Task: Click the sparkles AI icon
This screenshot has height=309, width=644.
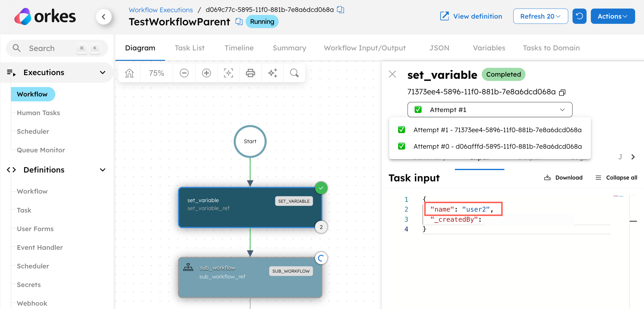Action: (x=273, y=73)
